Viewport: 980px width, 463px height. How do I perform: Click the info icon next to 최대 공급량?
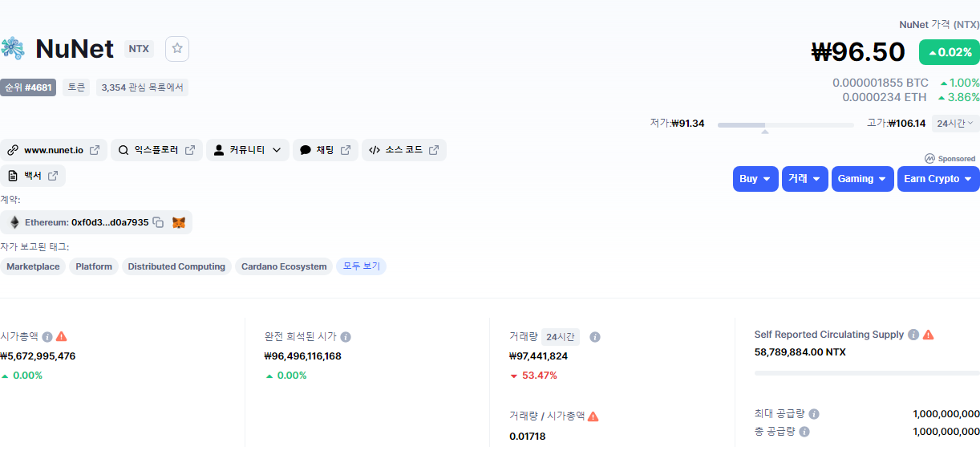(x=814, y=414)
